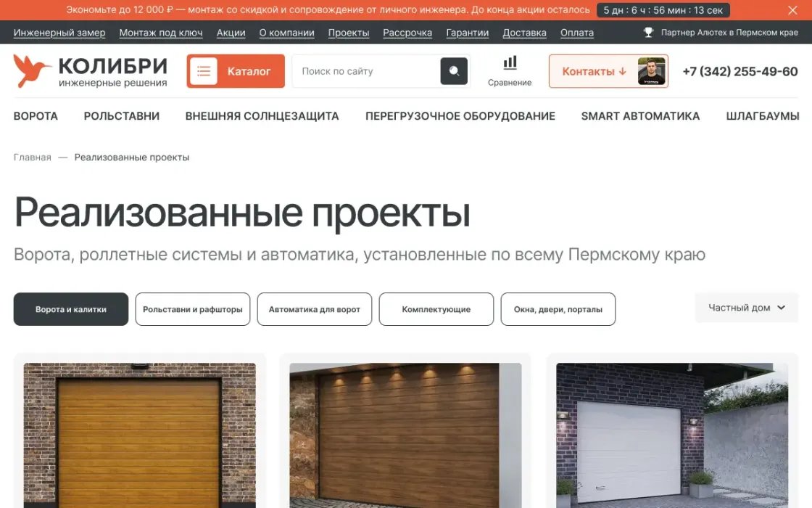
Task: Open Оплата link
Action: tap(577, 33)
